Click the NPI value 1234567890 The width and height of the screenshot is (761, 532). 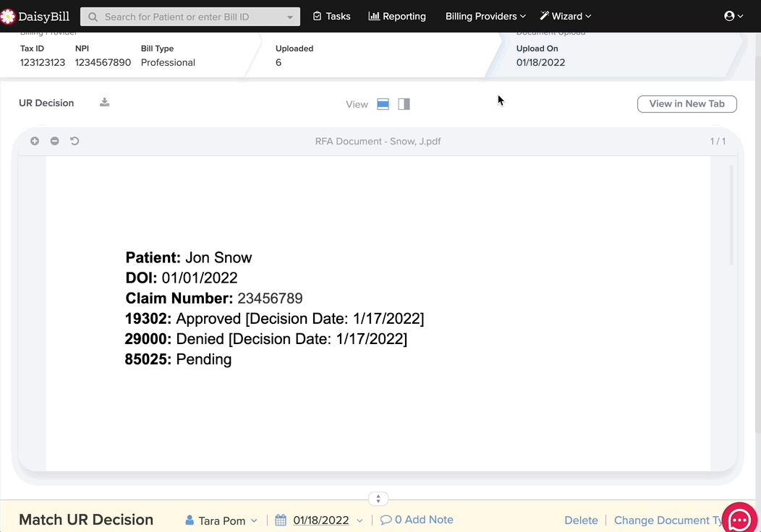pyautogui.click(x=103, y=63)
